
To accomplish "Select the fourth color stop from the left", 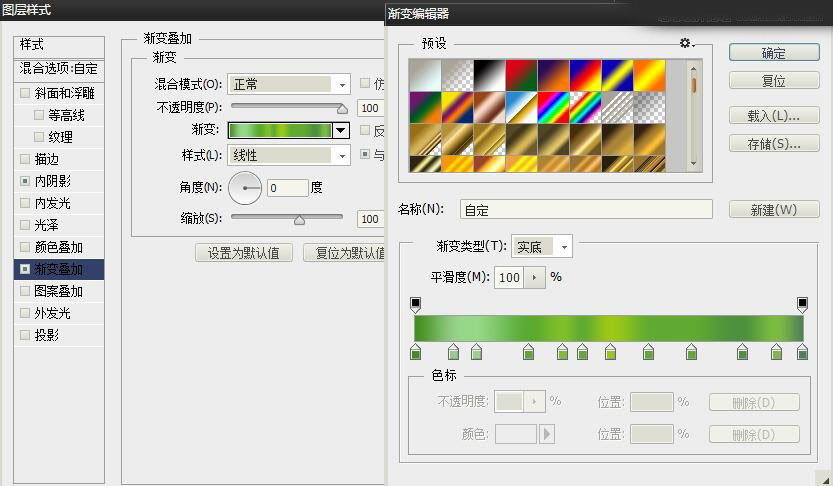I will 528,352.
